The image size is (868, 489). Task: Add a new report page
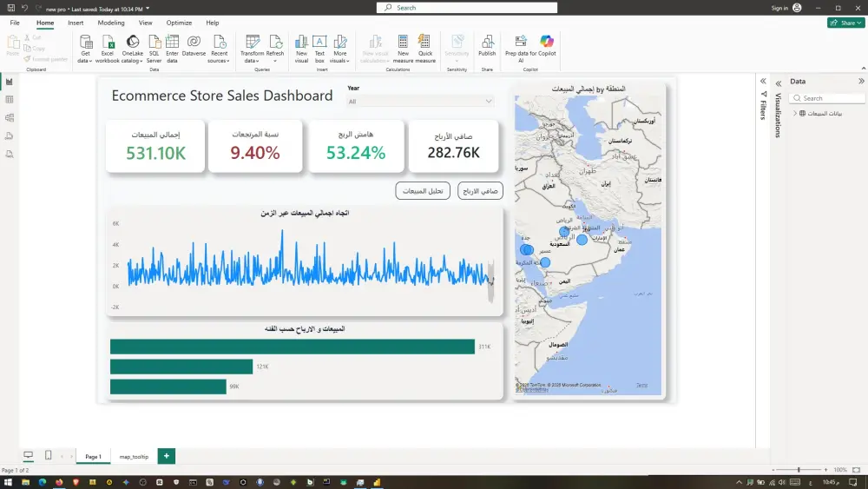[166, 456]
